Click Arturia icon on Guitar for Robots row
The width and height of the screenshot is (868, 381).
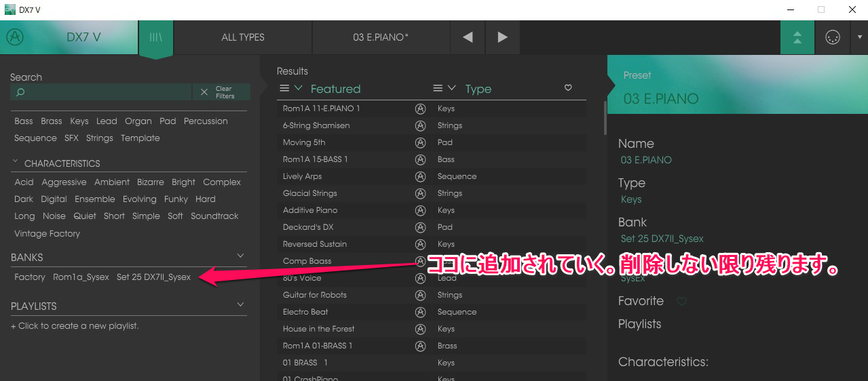pos(420,295)
